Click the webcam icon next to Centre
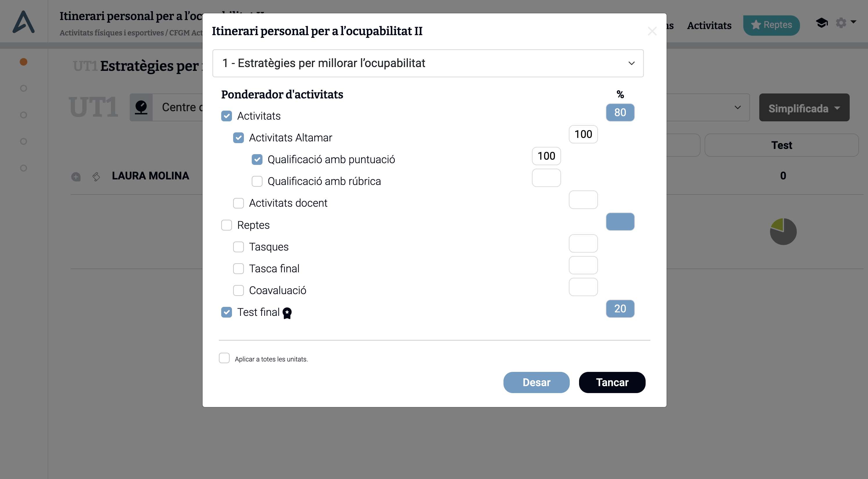 click(141, 107)
